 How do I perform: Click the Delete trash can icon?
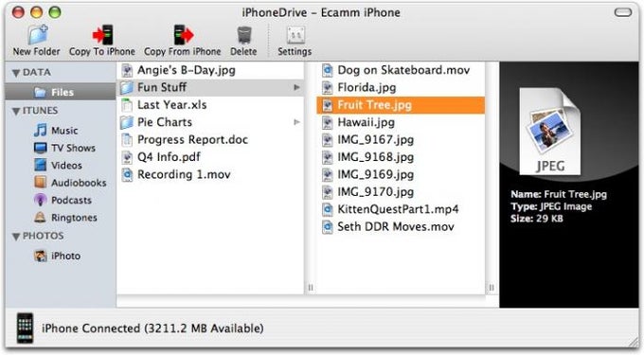coord(244,35)
